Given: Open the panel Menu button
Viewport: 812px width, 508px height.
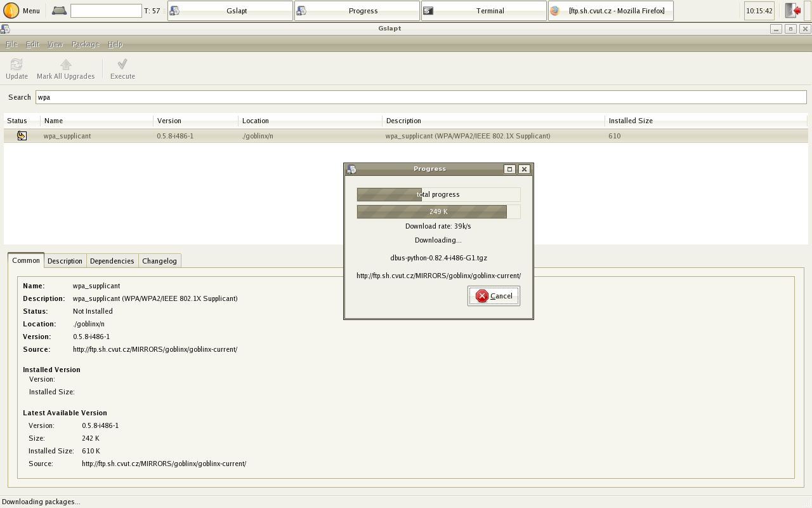Looking at the screenshot, I should point(22,11).
